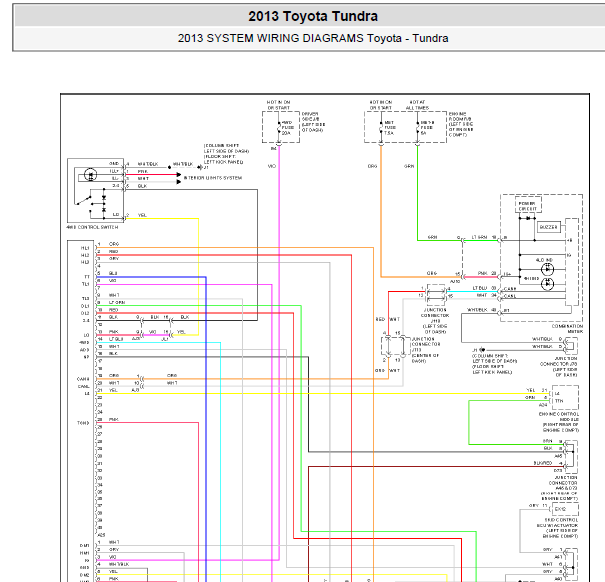Click the CANH label on left connector
605x582 pixels.
(x=83, y=379)
